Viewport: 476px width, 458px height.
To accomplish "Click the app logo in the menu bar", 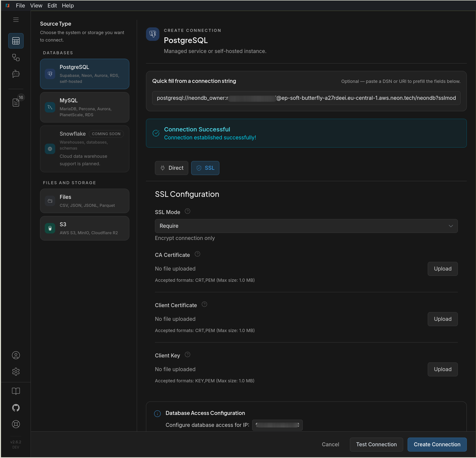I will 7,5.
